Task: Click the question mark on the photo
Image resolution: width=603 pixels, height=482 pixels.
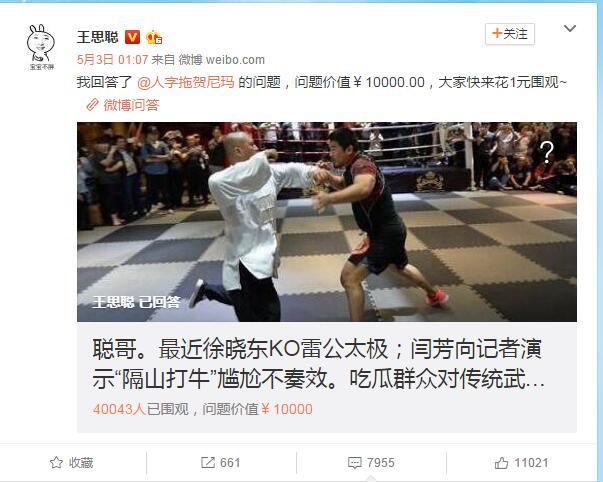Action: (x=546, y=152)
